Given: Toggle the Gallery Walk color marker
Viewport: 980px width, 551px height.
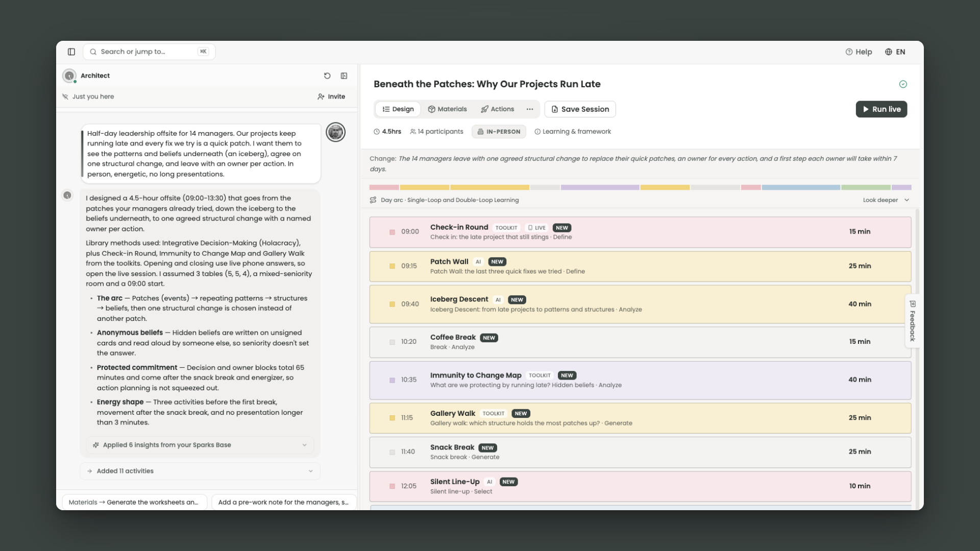Looking at the screenshot, I should [392, 418].
